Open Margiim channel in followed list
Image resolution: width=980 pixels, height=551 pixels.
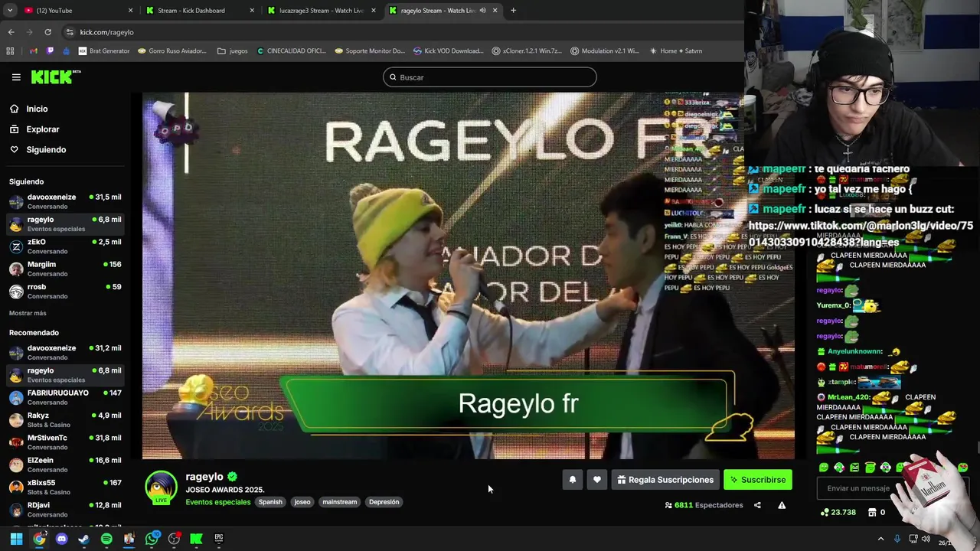(x=65, y=269)
